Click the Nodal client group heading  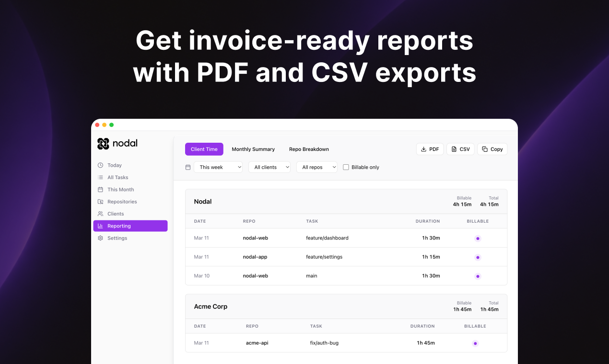point(203,202)
